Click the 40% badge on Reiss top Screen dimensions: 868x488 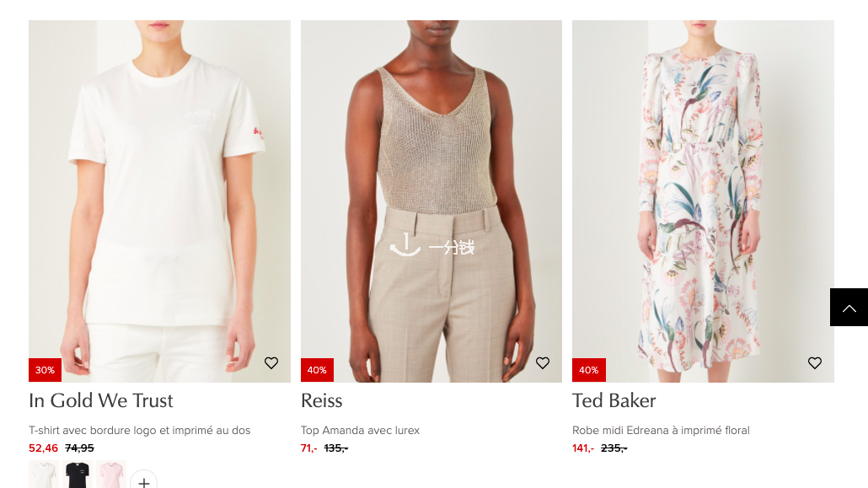point(317,370)
